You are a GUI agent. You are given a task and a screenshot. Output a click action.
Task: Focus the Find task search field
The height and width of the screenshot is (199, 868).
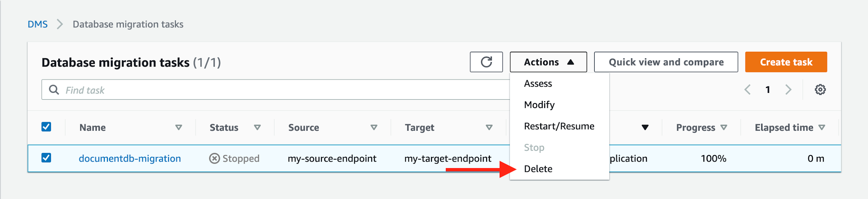click(278, 90)
